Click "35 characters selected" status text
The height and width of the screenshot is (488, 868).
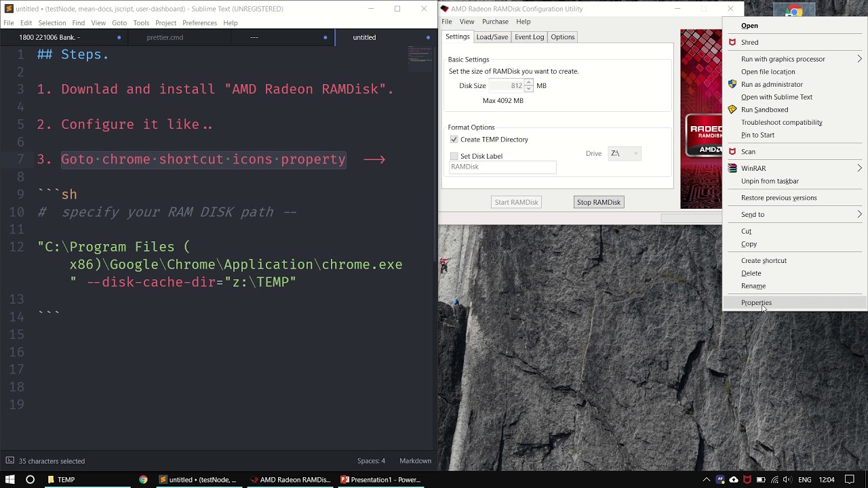[52, 461]
